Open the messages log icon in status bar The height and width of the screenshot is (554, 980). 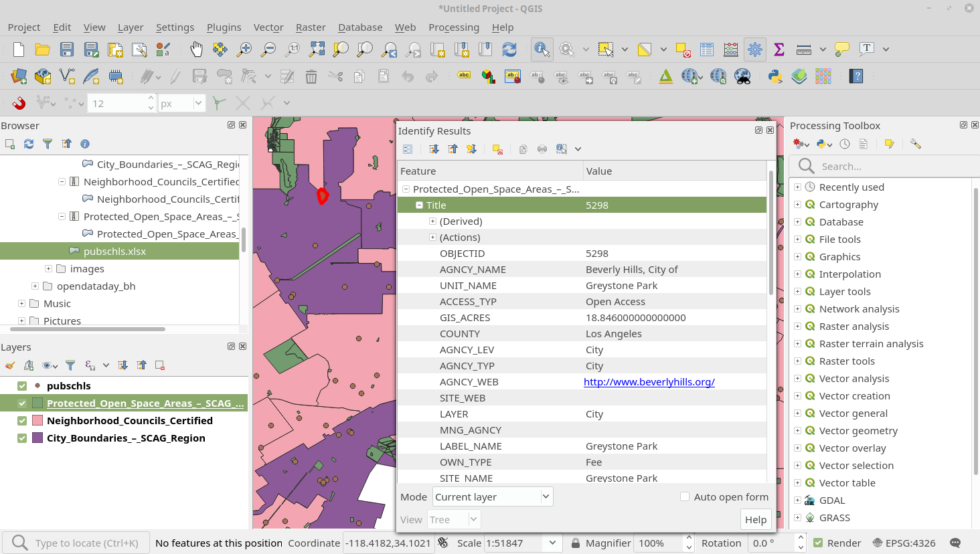click(x=955, y=543)
